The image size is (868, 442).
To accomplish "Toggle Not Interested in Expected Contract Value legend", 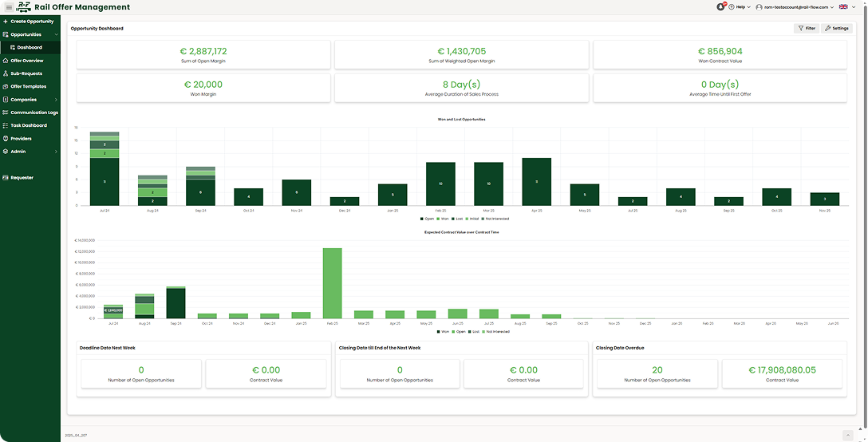I will [495, 331].
